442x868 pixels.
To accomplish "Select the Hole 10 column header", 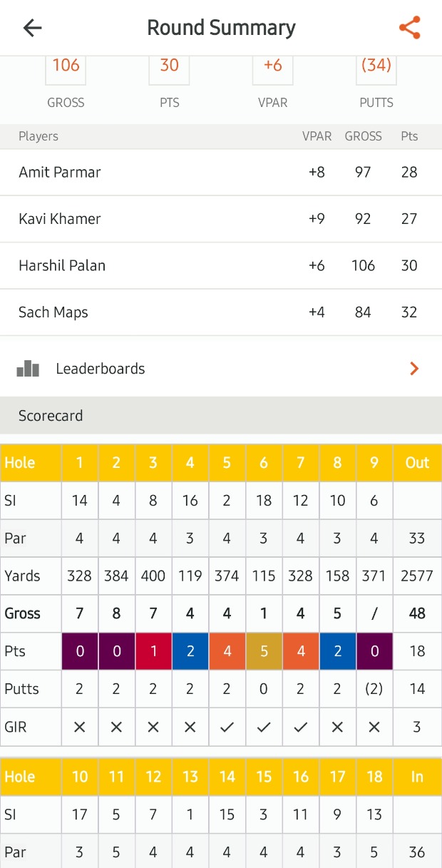I will click(x=80, y=776).
